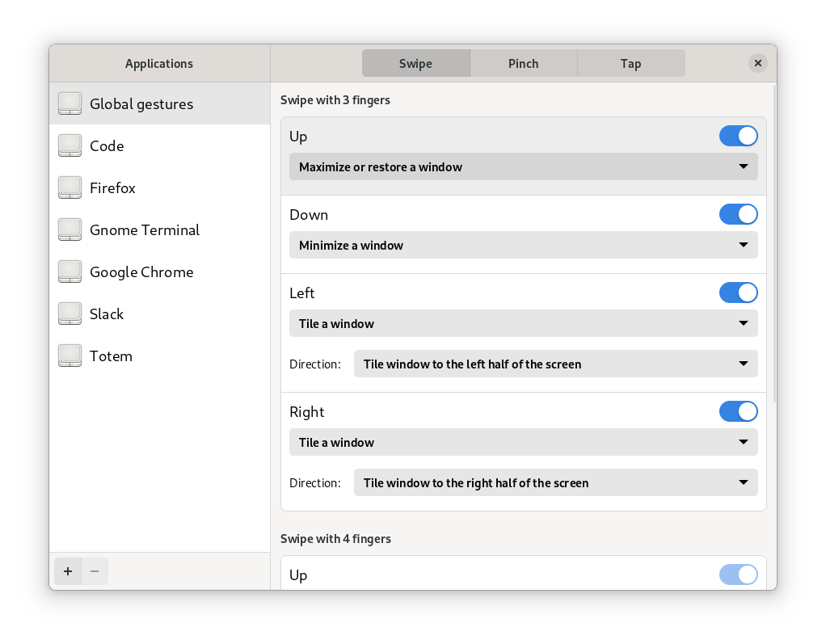Click the Gnome Terminal application icon
Image resolution: width=826 pixels, height=644 pixels.
(x=70, y=230)
